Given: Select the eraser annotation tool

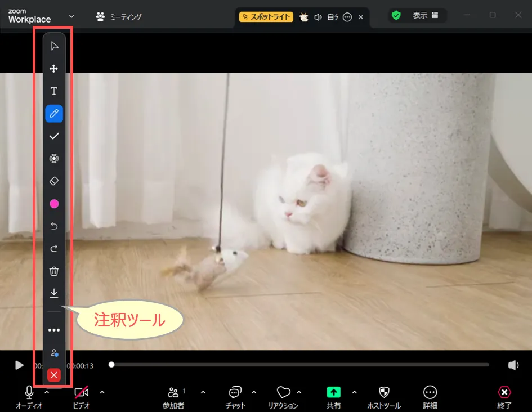Looking at the screenshot, I should pos(54,181).
